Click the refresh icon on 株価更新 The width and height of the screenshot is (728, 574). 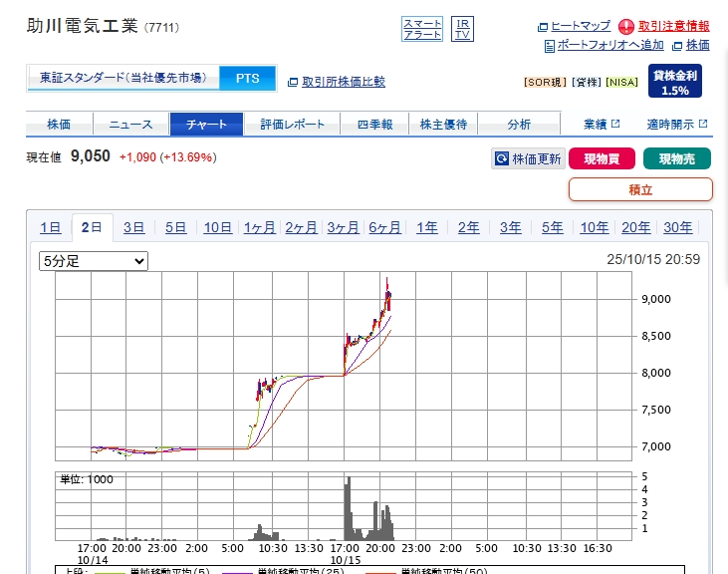(x=502, y=158)
